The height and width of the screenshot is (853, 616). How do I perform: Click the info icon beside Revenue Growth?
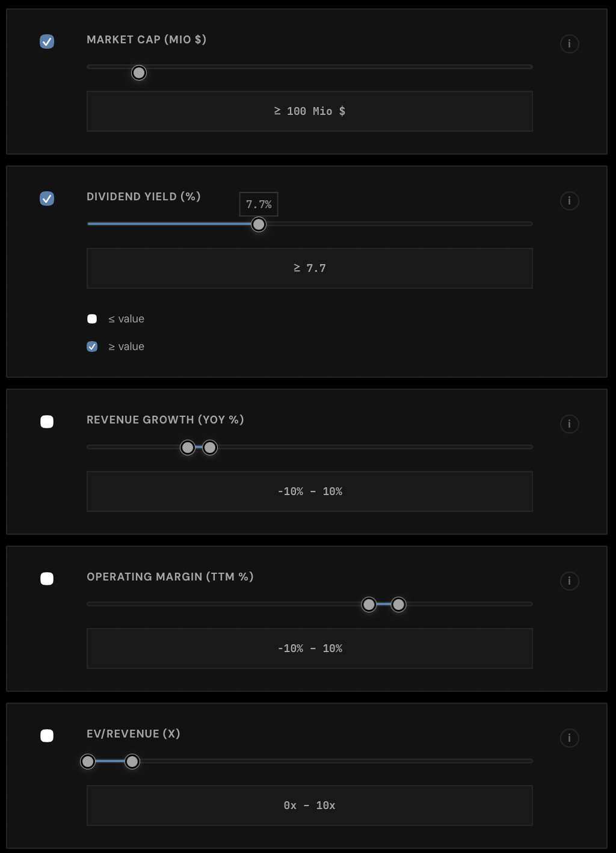570,423
